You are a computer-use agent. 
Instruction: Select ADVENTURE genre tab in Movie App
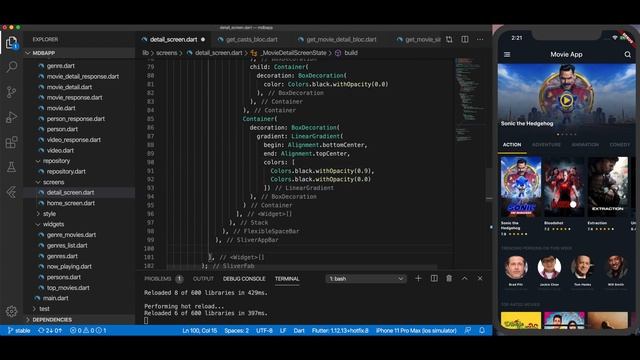[546, 145]
